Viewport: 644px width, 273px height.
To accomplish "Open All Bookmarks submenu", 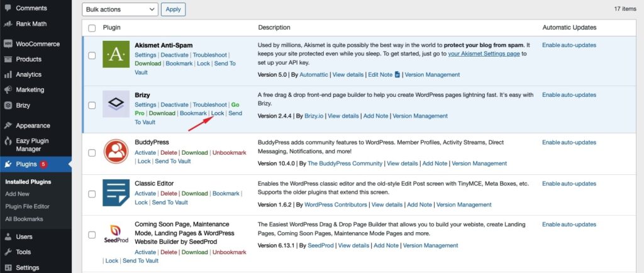I will coord(24,219).
